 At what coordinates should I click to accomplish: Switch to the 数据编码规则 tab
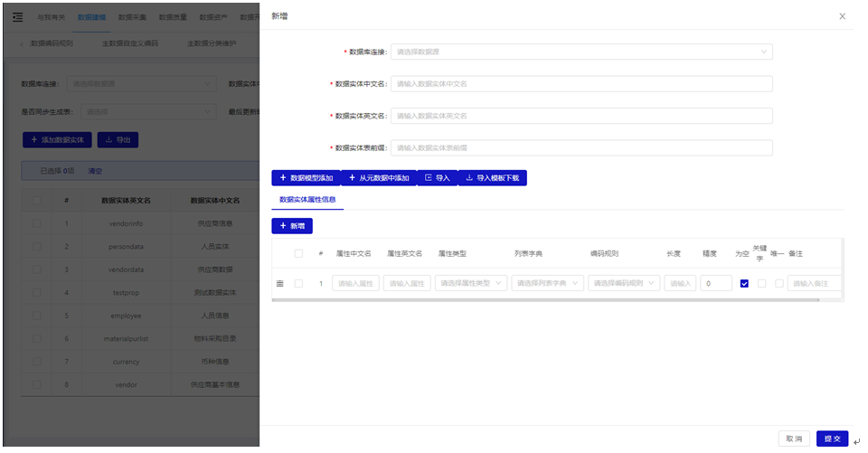pyautogui.click(x=51, y=43)
